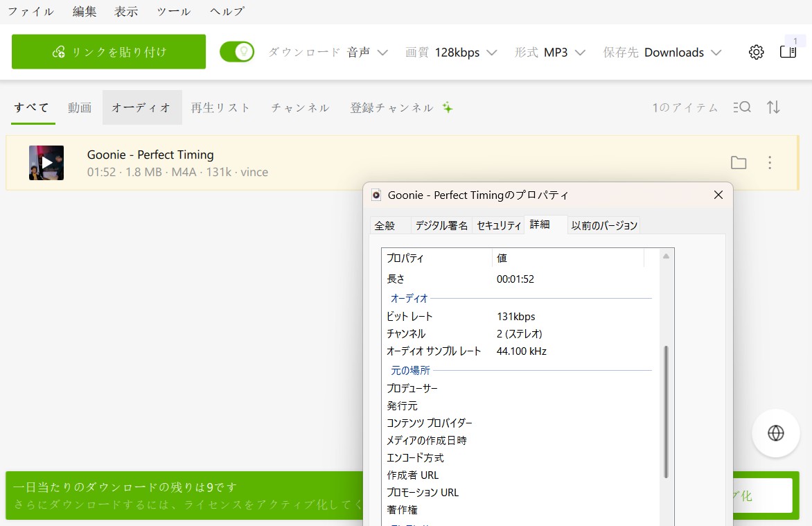Image resolution: width=812 pixels, height=526 pixels.
Task: Select the メディアの作成日時 row
Action: click(518, 441)
